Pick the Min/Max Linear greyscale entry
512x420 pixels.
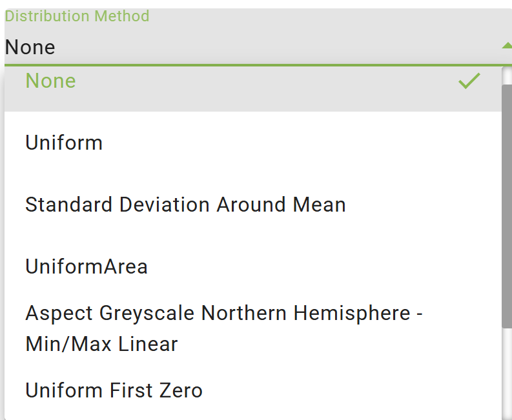tap(101, 344)
